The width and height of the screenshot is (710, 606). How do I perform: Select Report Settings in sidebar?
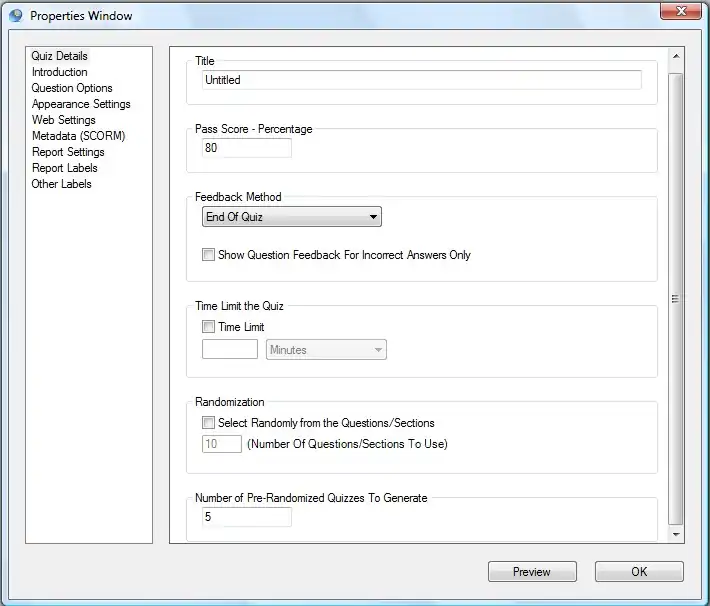[68, 152]
